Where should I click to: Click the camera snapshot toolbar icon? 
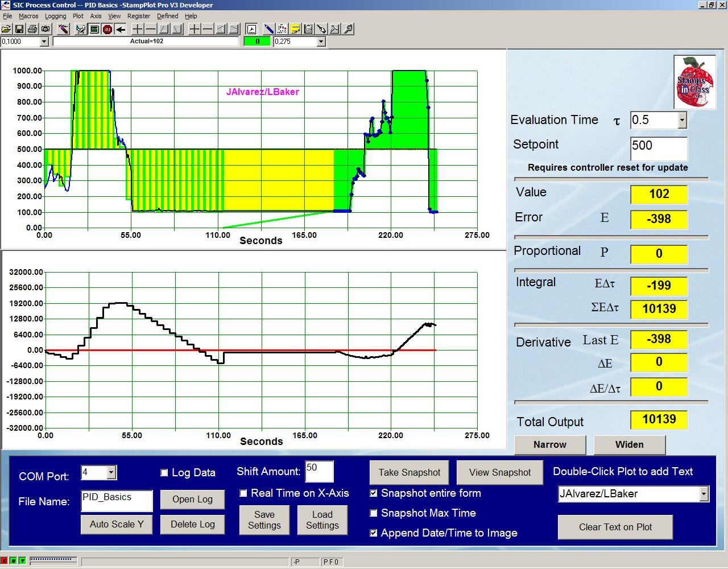(45, 29)
